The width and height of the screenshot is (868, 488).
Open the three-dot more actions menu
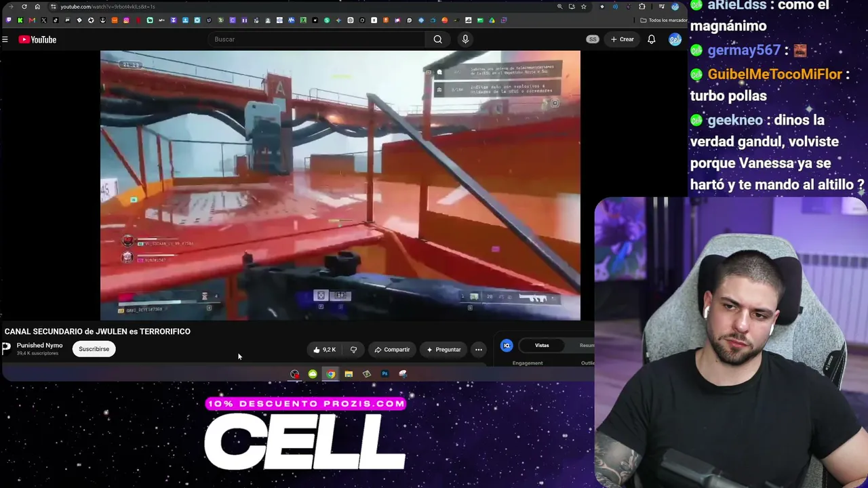click(479, 350)
